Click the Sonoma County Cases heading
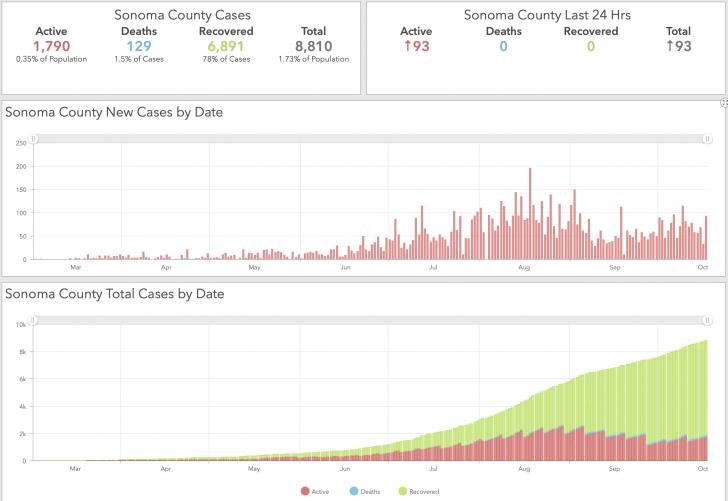This screenshot has width=728, height=501. coord(182,15)
